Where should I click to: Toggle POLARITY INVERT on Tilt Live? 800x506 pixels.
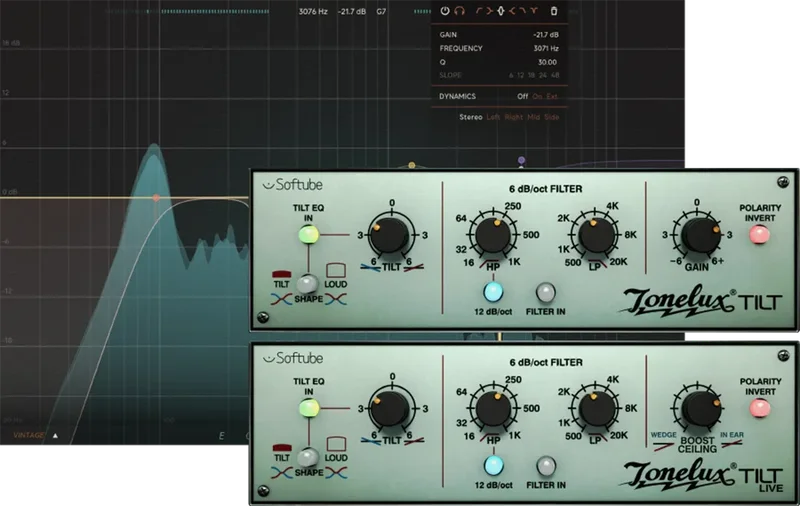(759, 408)
